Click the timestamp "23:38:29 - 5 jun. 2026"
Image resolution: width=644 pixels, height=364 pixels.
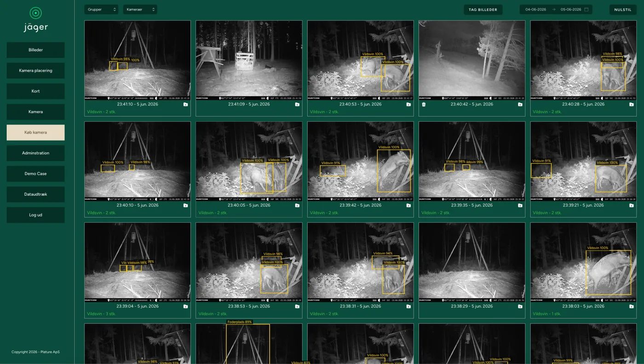472,306
